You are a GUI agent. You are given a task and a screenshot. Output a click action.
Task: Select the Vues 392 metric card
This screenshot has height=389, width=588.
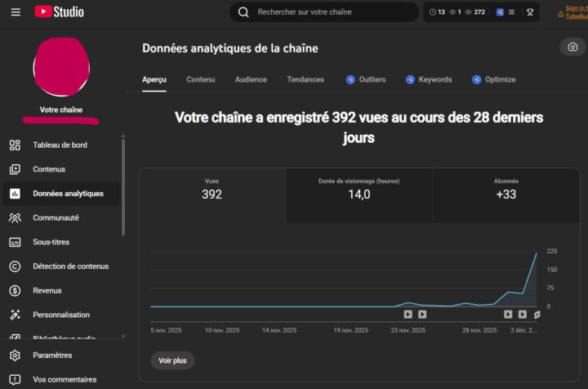click(x=212, y=195)
